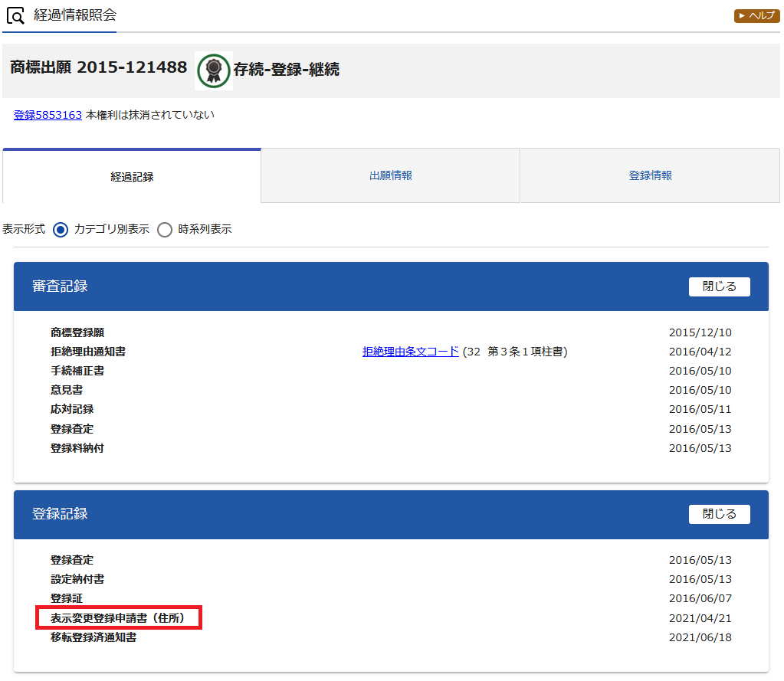
Task: Click the 応対記録 entry
Action: [72, 409]
